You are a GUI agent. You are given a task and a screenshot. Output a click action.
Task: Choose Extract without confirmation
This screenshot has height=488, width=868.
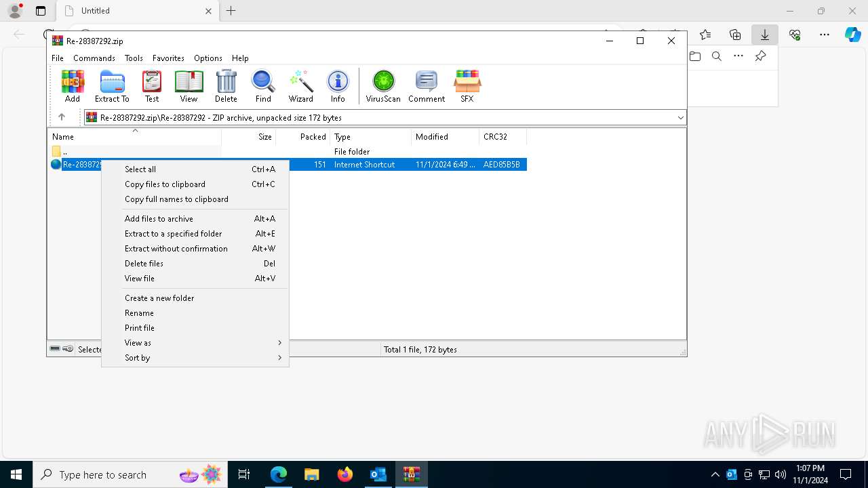[x=195, y=249]
